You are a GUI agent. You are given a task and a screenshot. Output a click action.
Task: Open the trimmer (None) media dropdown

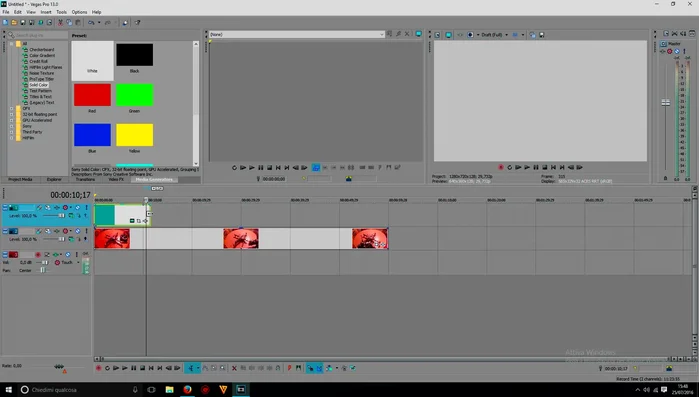point(382,34)
